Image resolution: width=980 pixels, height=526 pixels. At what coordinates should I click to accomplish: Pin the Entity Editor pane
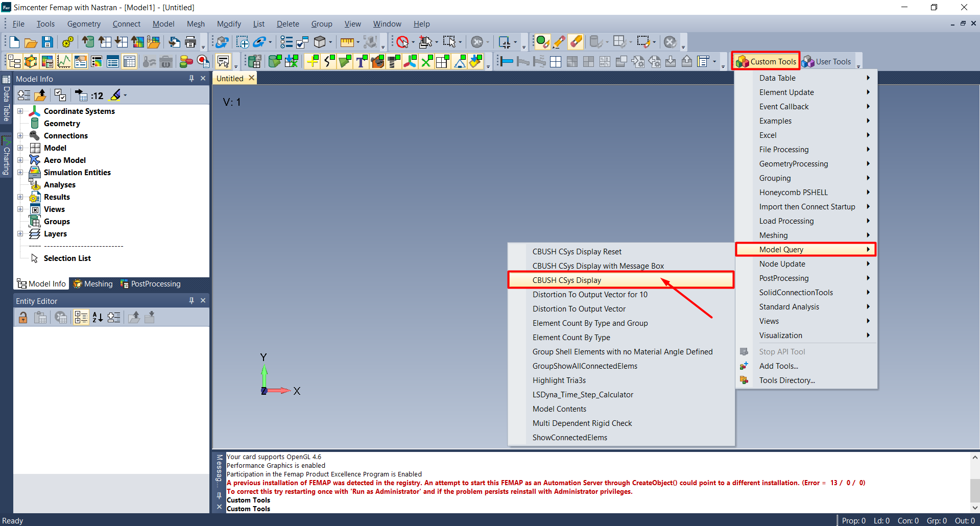[x=192, y=301]
